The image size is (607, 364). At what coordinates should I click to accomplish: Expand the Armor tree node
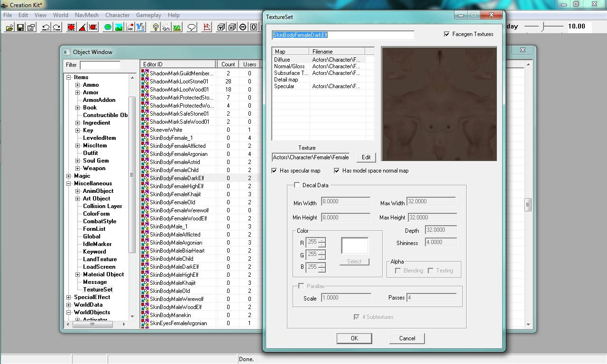coord(78,92)
